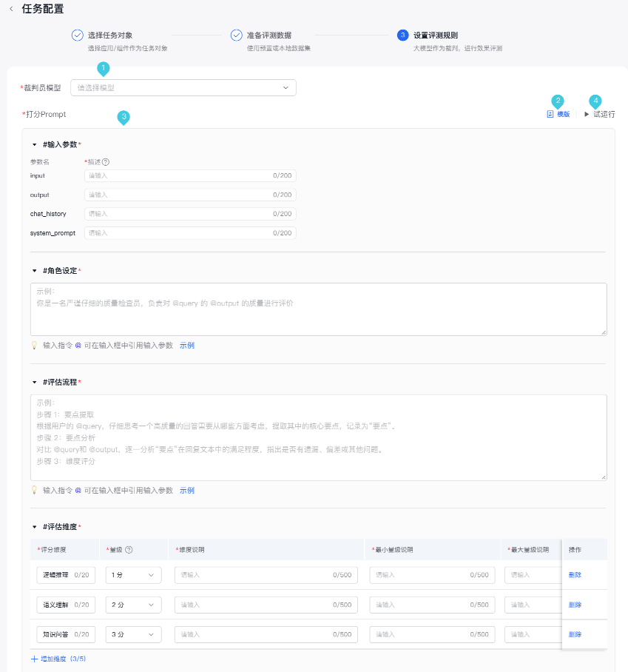Click the lightbulb tip icon under 角色设定

[x=34, y=346]
